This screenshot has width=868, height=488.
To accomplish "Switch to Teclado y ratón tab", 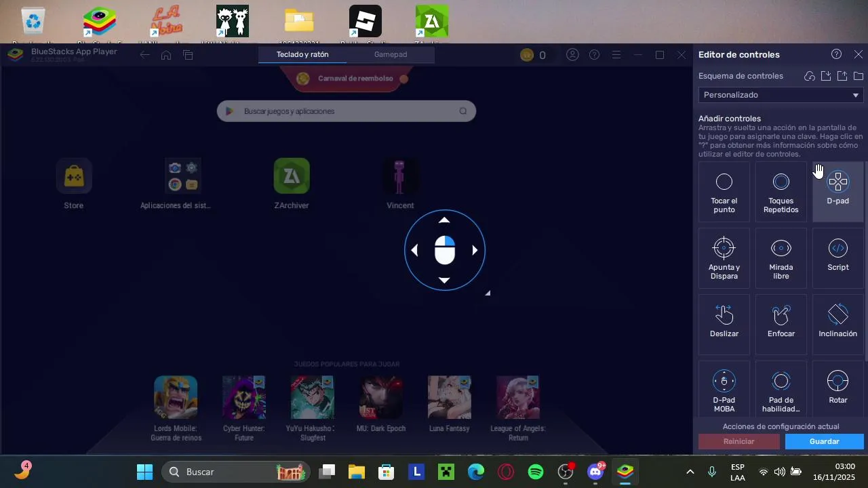I will (302, 54).
